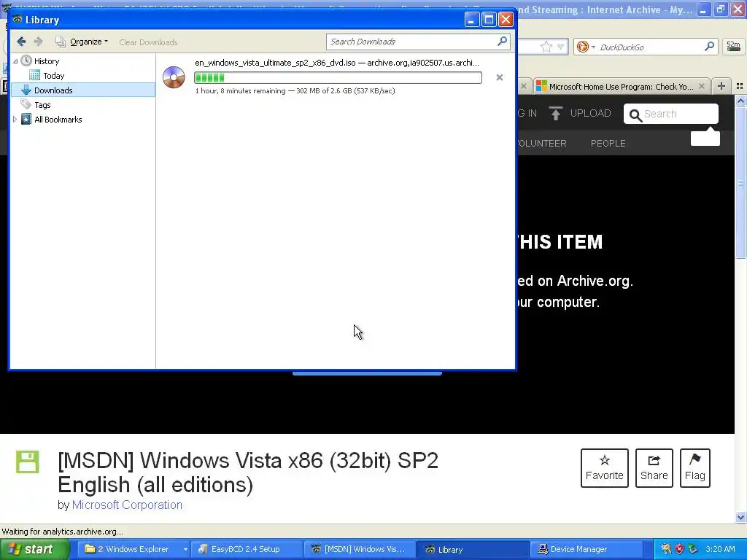Select History in the Library sidebar
This screenshot has width=747, height=560.
point(47,61)
